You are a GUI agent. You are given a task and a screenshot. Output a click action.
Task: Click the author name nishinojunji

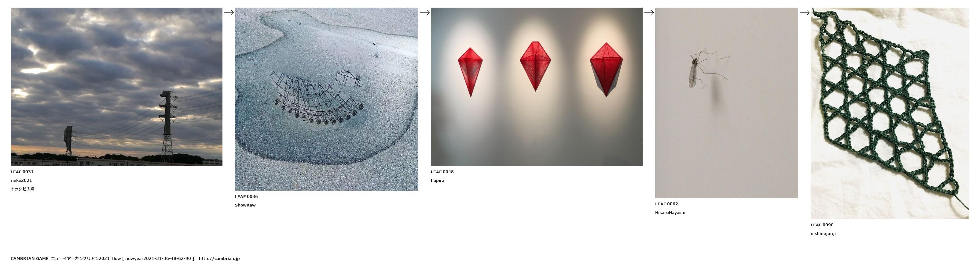click(823, 234)
